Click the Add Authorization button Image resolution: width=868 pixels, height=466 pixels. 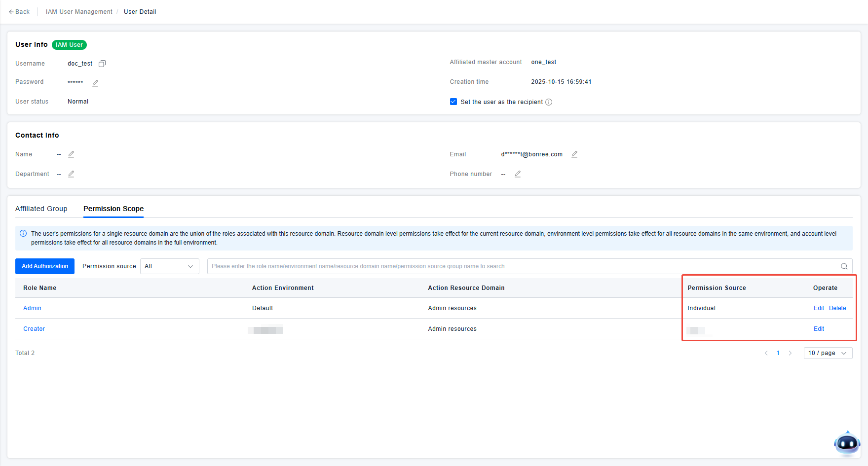(45, 266)
